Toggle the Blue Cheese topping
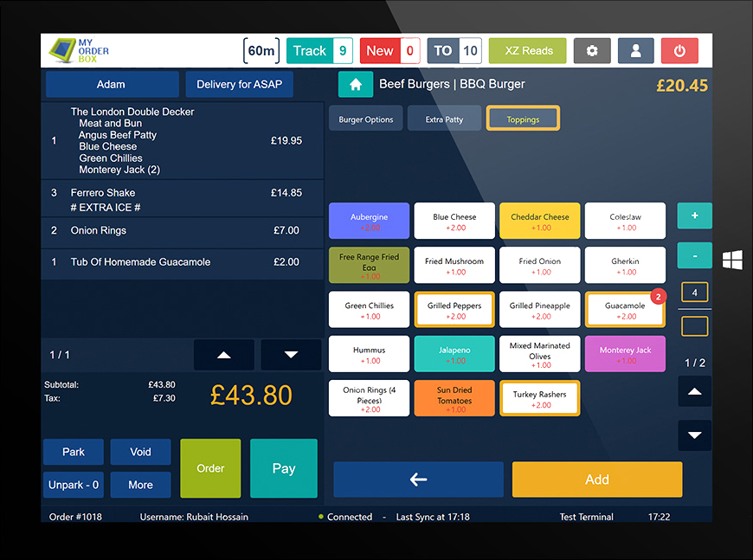Image resolution: width=753 pixels, height=560 pixels. 454,221
